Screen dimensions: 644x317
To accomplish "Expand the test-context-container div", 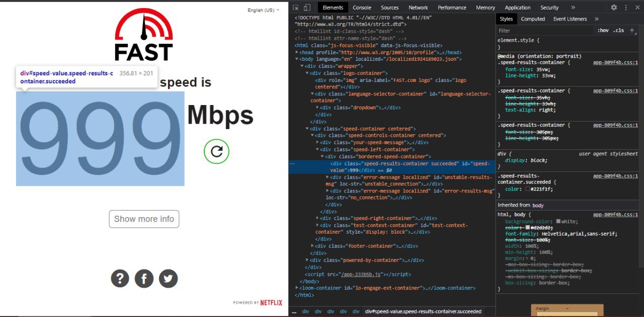I will [317, 225].
